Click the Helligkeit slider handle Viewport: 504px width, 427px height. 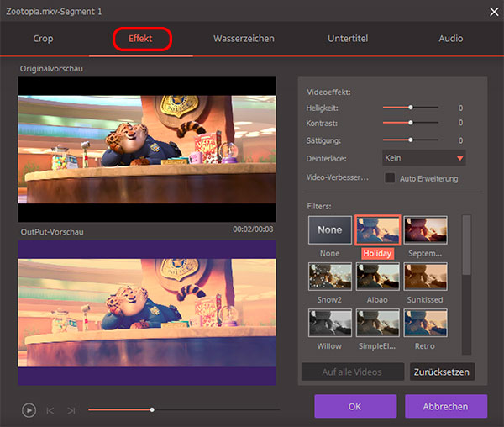411,108
